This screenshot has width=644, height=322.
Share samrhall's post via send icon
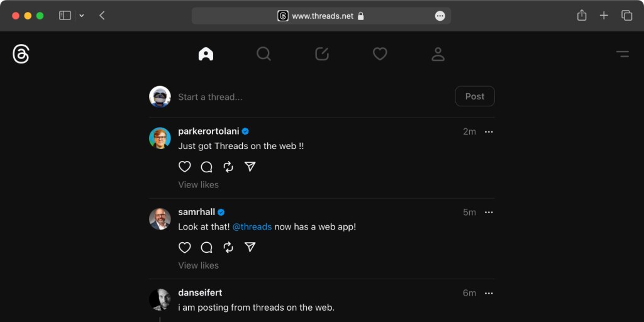[x=250, y=247]
